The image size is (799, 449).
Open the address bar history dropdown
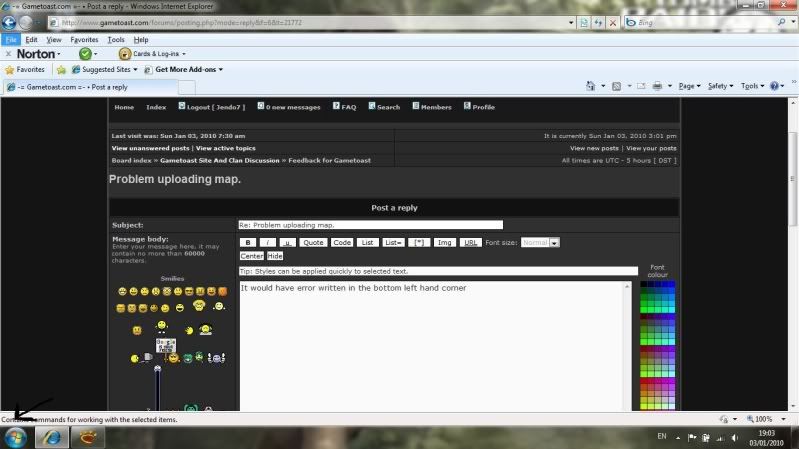pyautogui.click(x=571, y=22)
